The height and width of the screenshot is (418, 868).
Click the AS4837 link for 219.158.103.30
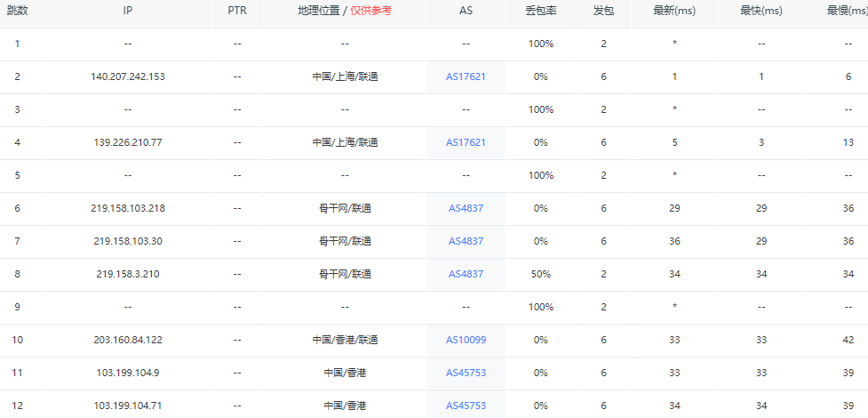coord(466,241)
